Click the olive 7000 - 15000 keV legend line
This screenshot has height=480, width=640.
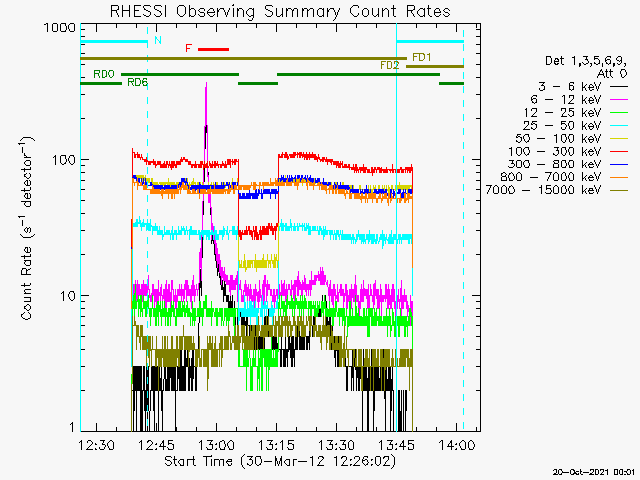(619, 190)
